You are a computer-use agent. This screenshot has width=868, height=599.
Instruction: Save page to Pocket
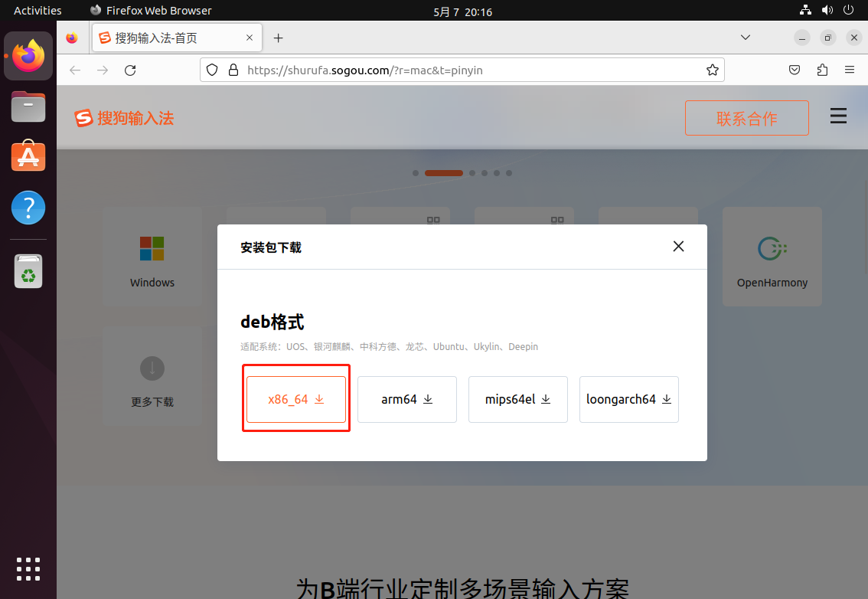tap(795, 70)
